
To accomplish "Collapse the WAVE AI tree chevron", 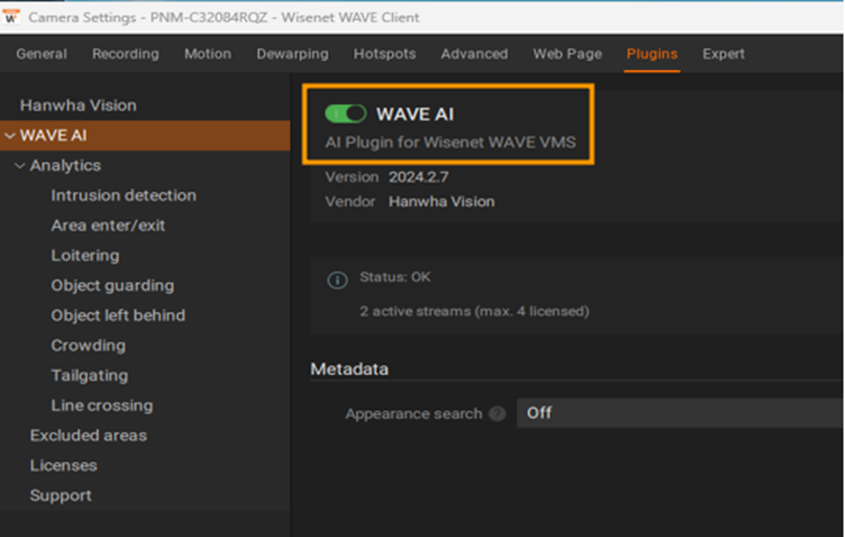I will (x=10, y=135).
